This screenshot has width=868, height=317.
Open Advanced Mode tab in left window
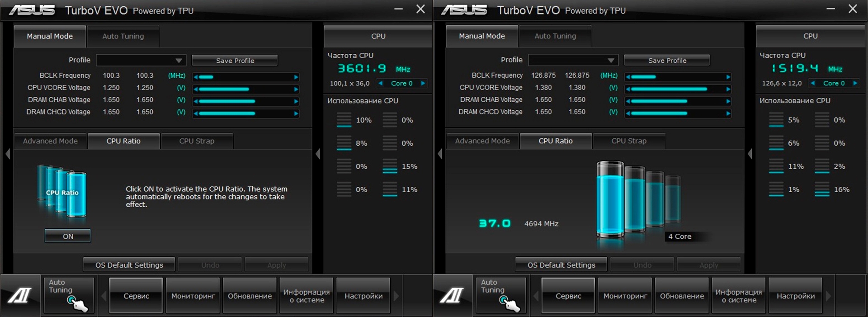coord(50,141)
